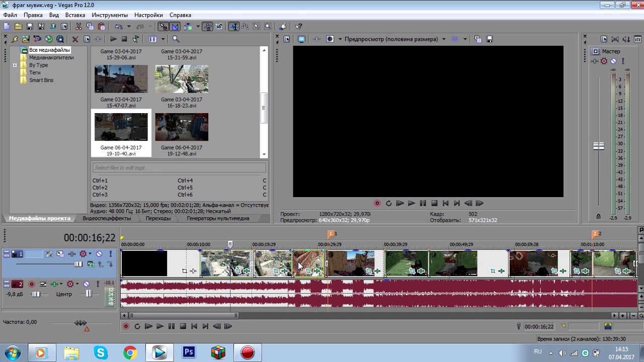Remove selected media with red X icon
The width and height of the screenshot is (644, 362).
coord(75,39)
